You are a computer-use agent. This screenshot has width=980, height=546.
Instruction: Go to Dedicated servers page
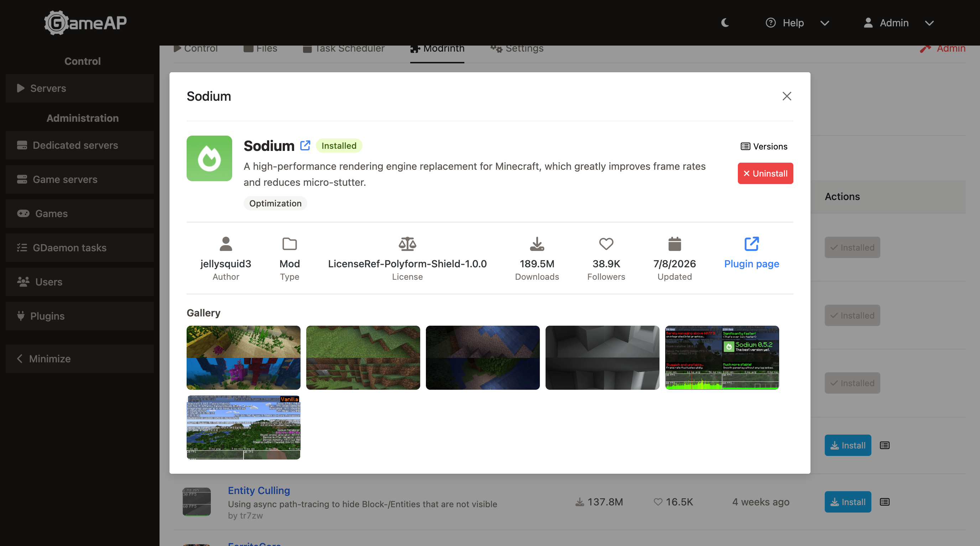tap(79, 145)
